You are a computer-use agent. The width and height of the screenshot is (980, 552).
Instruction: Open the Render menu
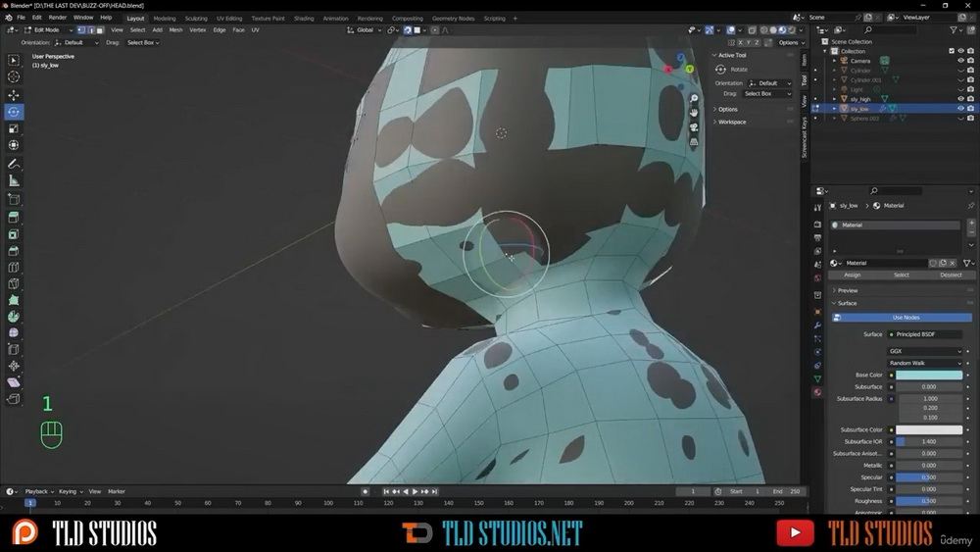click(x=57, y=18)
